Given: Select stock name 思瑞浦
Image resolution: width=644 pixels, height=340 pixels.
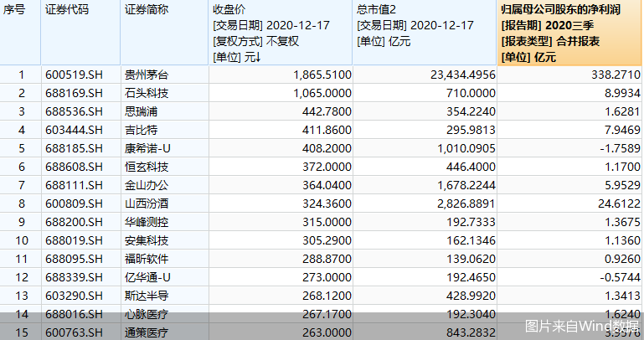Looking at the screenshot, I should tap(141, 111).
